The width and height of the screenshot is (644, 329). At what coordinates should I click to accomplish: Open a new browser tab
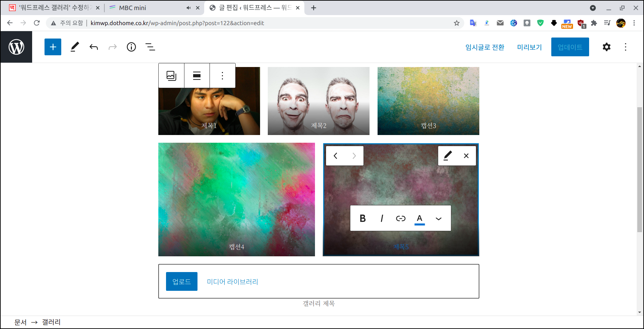pos(314,8)
